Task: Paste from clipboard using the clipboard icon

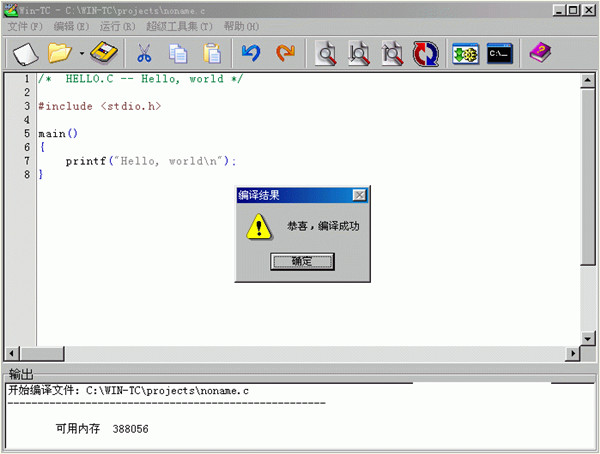Action: pyautogui.click(x=212, y=53)
